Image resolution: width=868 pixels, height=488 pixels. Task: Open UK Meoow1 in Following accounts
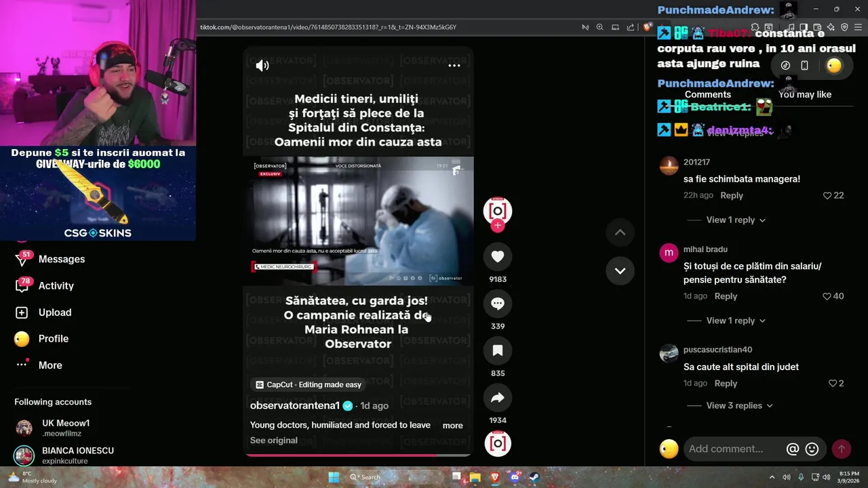click(66, 428)
